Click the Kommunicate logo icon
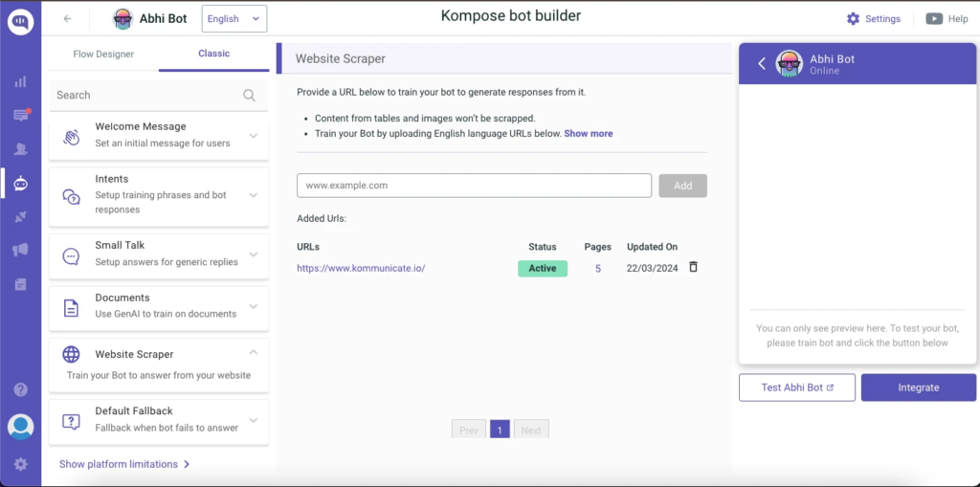This screenshot has height=487, width=980. click(x=21, y=22)
